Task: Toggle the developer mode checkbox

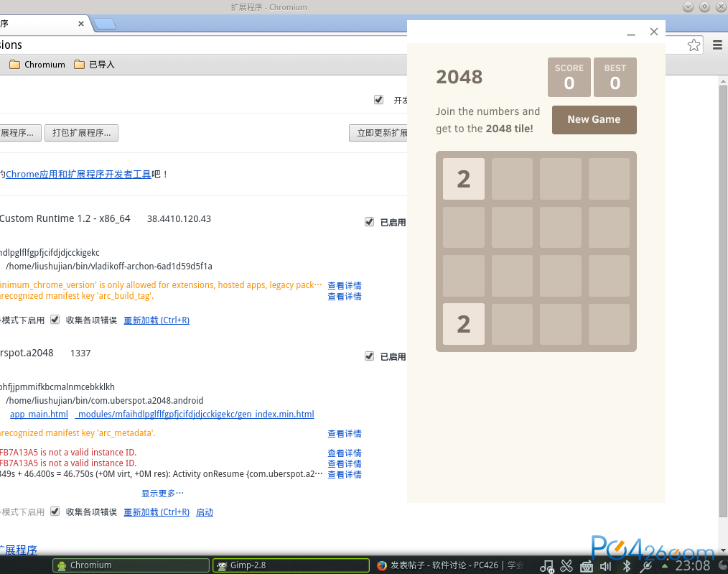Action: tap(378, 100)
